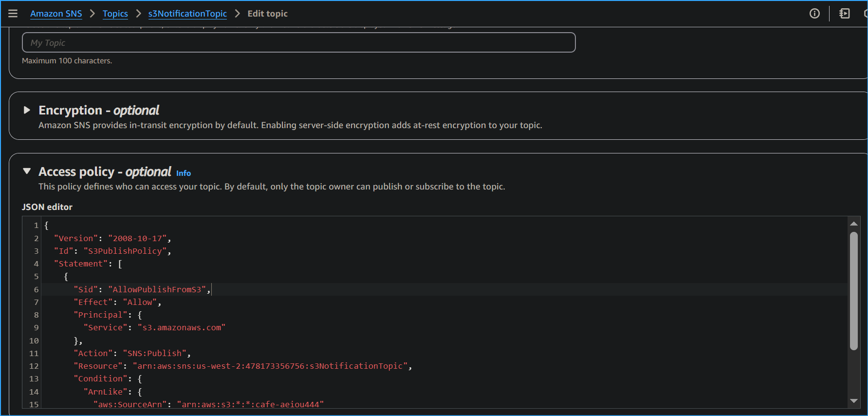Click the "Condition": { line
Viewport: 868px width, 416px height.
tap(108, 378)
